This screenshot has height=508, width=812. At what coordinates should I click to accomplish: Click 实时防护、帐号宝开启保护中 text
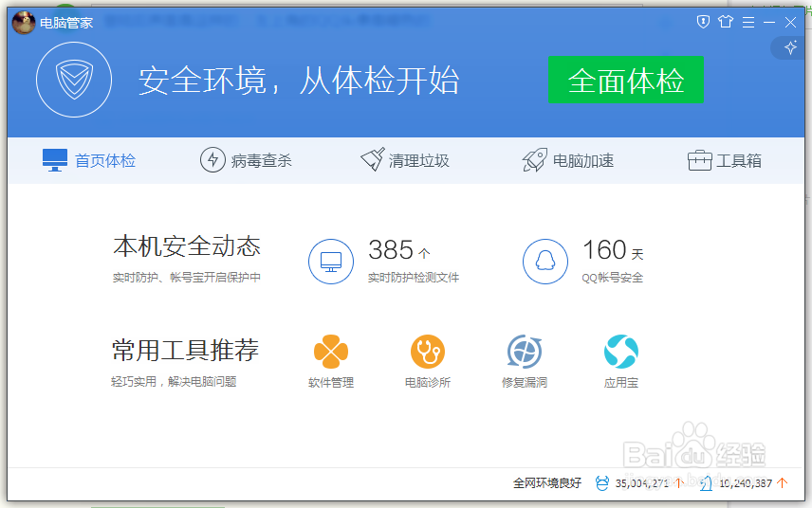(x=187, y=278)
